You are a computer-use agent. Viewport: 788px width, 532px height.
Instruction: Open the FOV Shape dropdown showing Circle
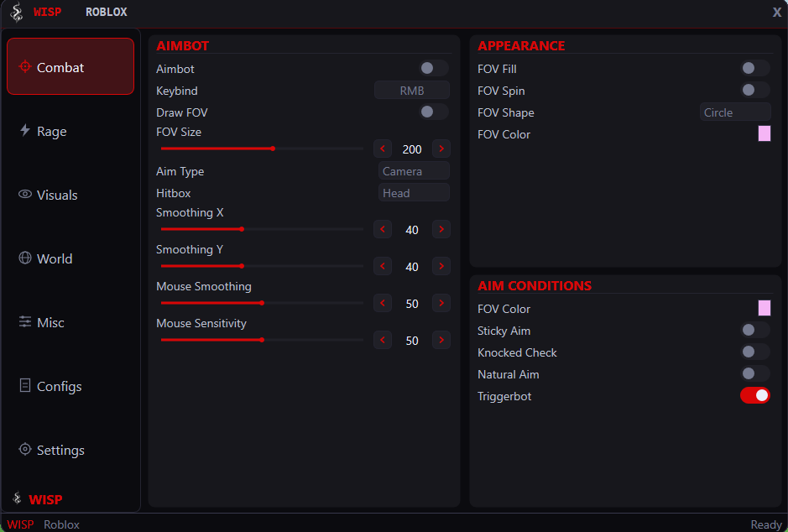735,112
